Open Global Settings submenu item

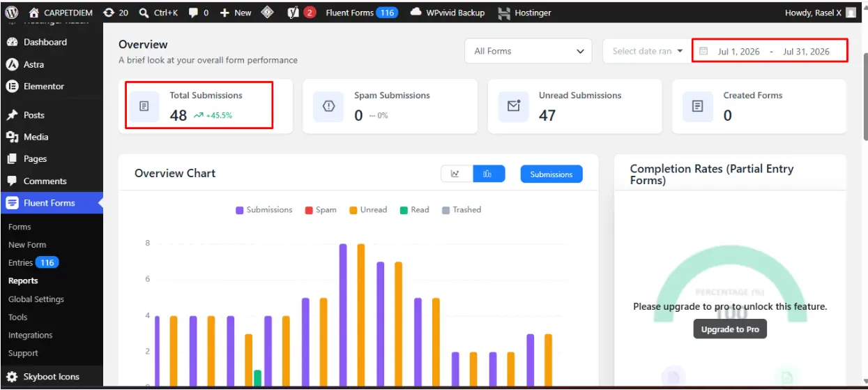pos(36,299)
